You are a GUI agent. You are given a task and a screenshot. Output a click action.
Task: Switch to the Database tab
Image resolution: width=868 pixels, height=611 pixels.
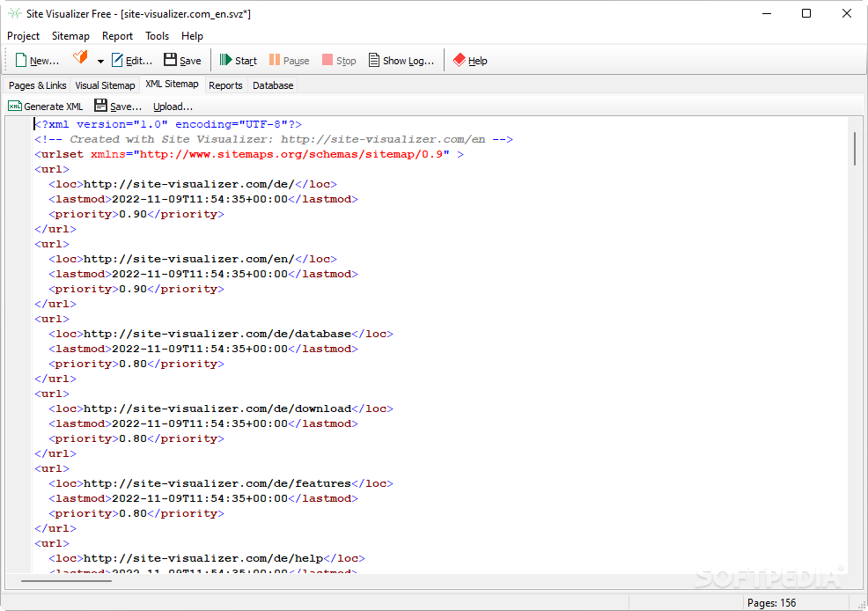pyautogui.click(x=273, y=85)
